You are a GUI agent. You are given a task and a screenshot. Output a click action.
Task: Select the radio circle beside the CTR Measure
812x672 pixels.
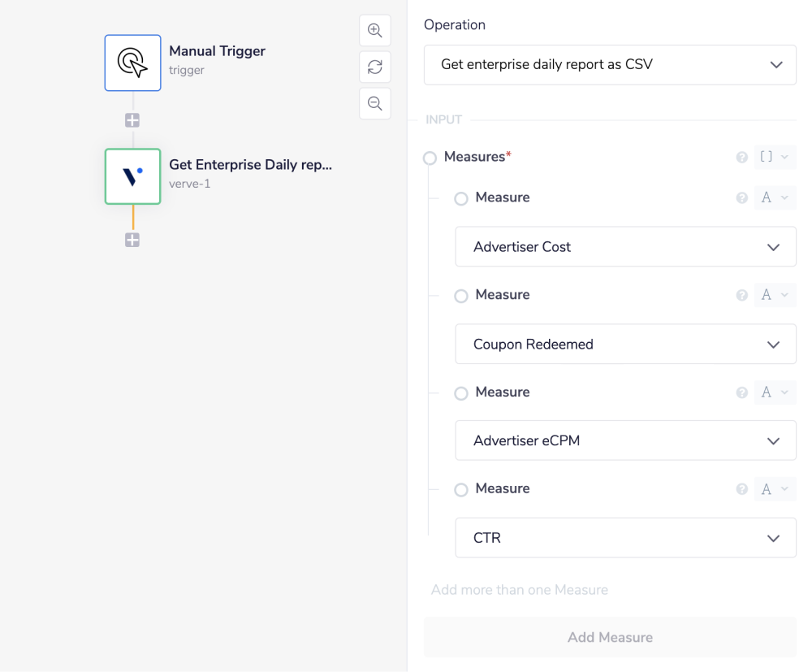pyautogui.click(x=461, y=489)
